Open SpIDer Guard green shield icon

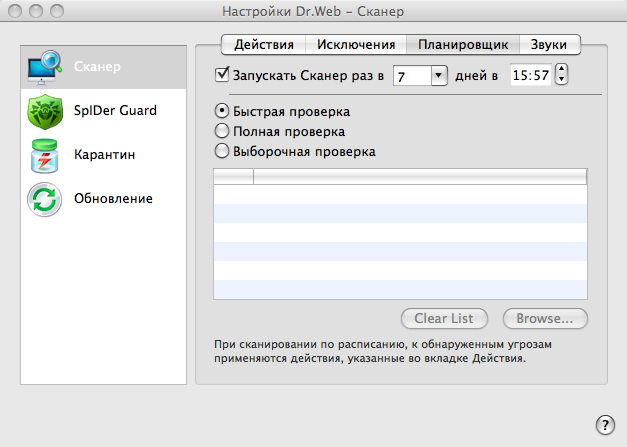click(45, 112)
